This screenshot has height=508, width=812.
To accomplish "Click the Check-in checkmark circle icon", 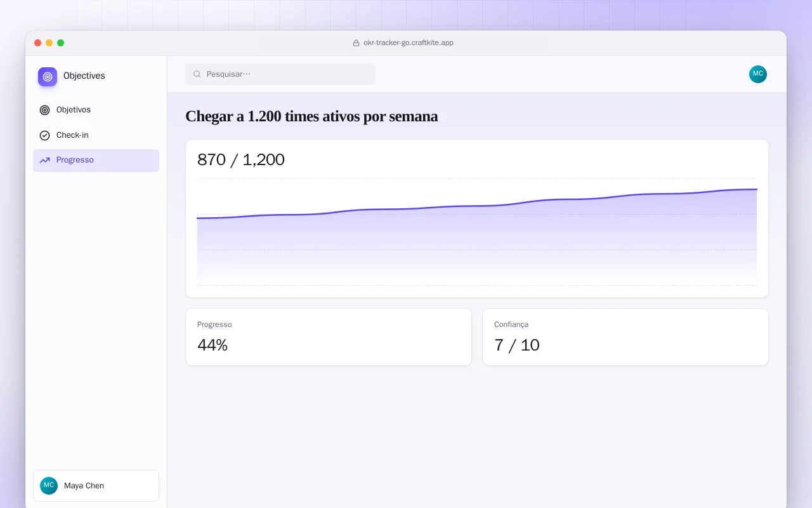I will 44,135.
